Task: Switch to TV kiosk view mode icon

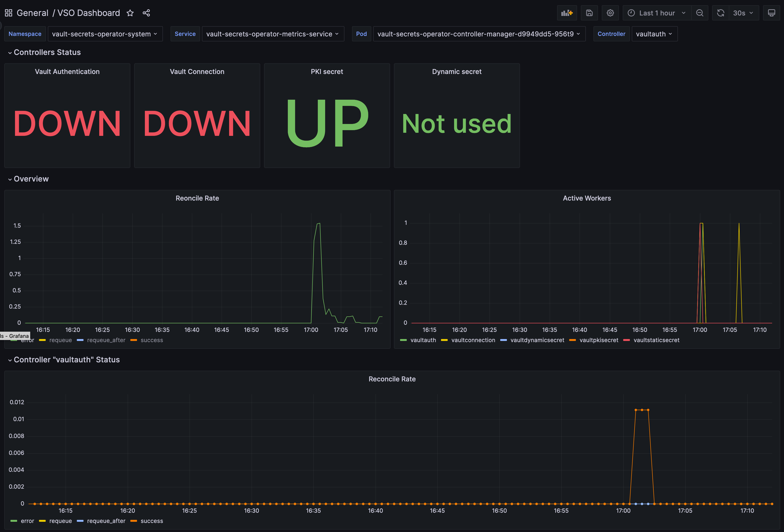Action: coord(771,13)
